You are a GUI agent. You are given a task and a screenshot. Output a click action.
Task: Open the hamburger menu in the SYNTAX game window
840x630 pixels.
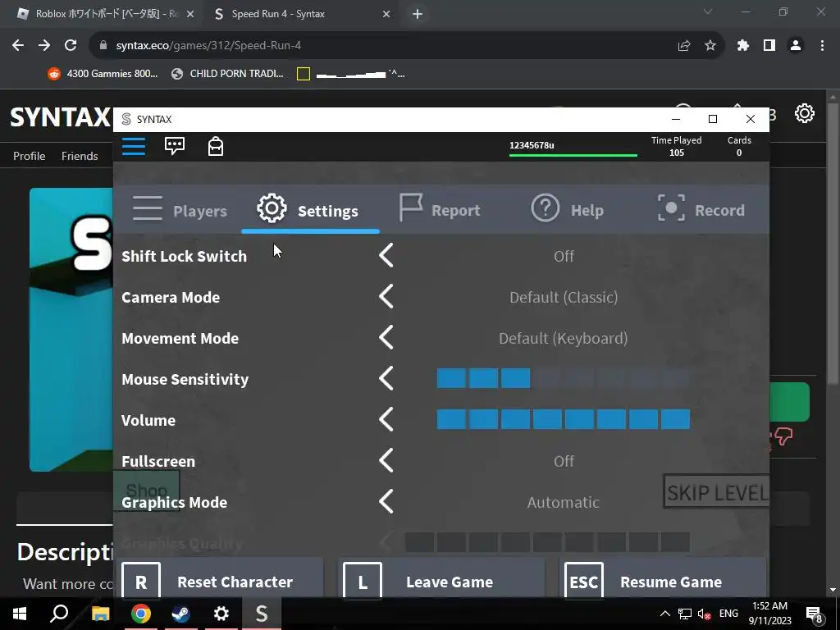(x=134, y=146)
